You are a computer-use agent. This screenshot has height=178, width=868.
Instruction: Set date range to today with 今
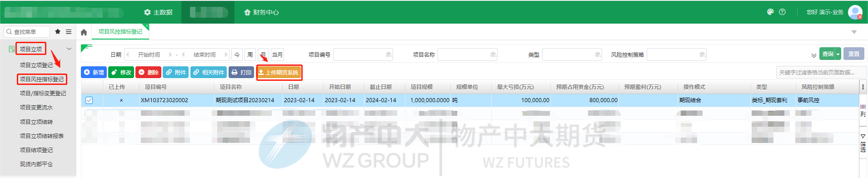tap(237, 54)
